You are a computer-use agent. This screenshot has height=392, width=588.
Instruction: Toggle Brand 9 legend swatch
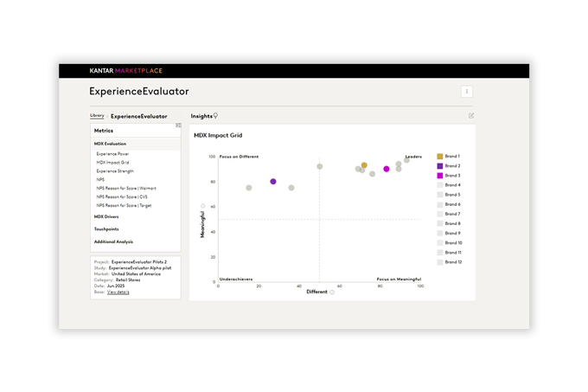click(x=440, y=234)
